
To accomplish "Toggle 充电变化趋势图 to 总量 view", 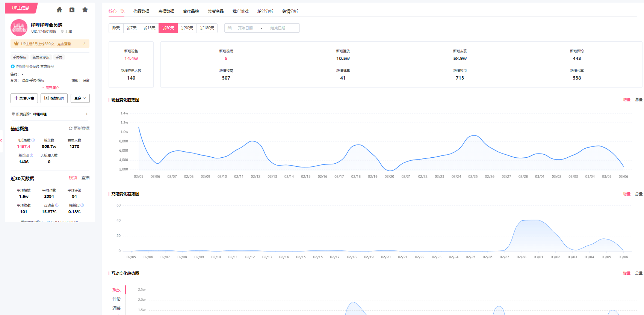I will click(639, 194).
